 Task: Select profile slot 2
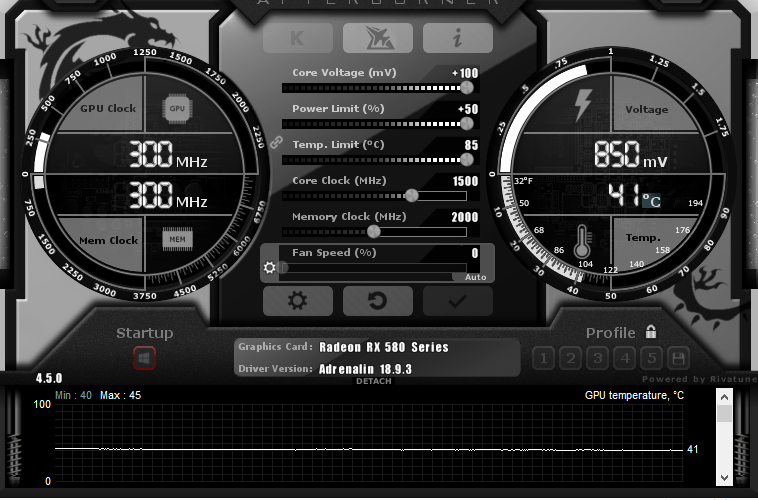tap(570, 358)
